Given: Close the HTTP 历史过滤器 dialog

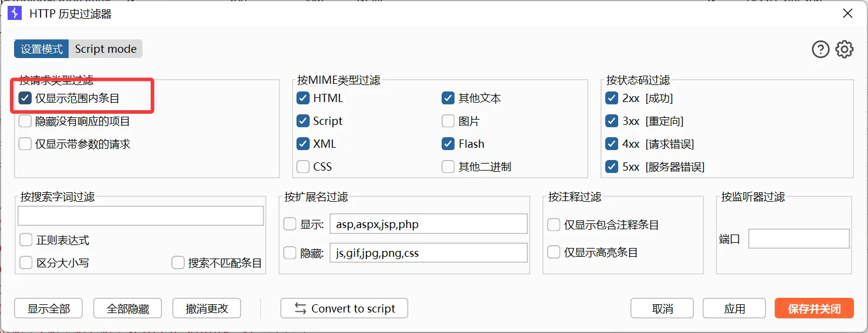Looking at the screenshot, I should 847,13.
